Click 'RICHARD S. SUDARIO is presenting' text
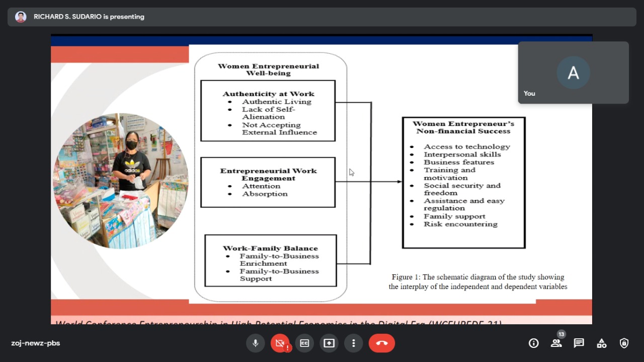This screenshot has height=362, width=644. tap(89, 17)
